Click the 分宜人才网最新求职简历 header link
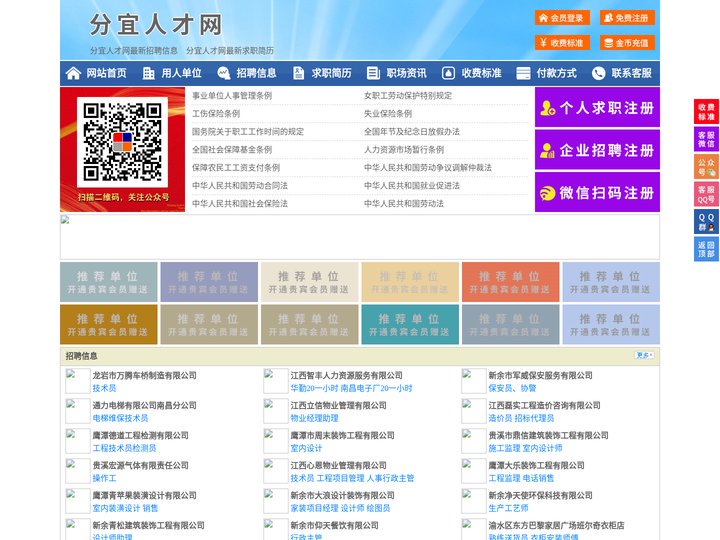Screen dimensions: 720x540 click(x=230, y=51)
